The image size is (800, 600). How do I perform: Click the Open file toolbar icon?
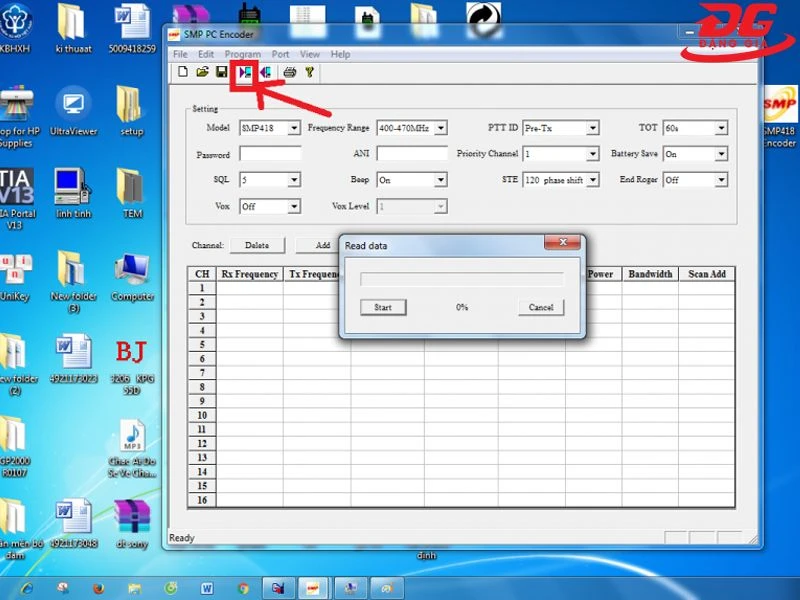[202, 72]
